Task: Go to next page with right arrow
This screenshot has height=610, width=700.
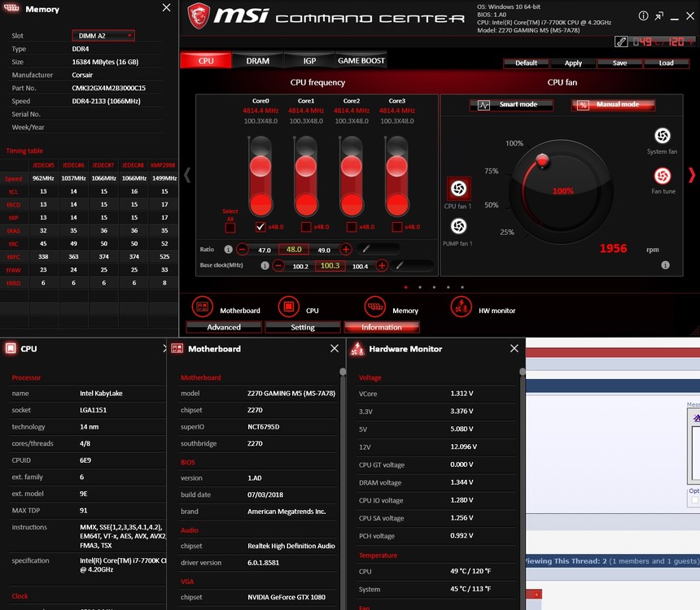Action: click(x=692, y=175)
